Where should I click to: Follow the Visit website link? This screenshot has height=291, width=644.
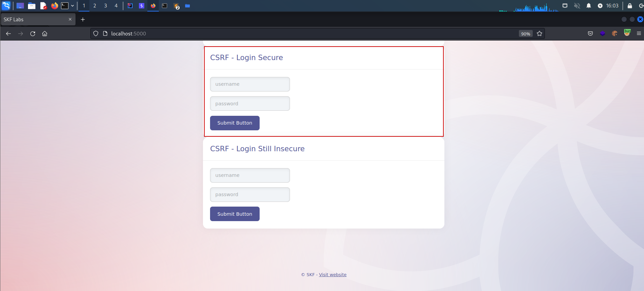[333, 274]
